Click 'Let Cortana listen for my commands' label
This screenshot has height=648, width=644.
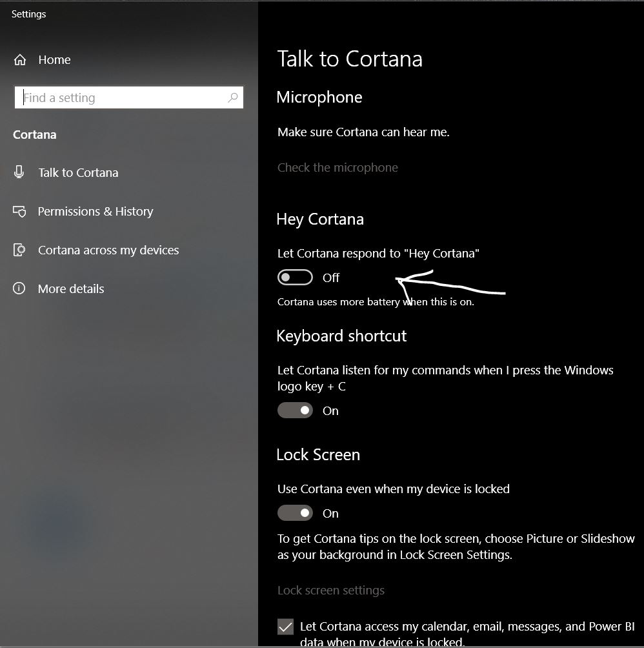point(445,378)
